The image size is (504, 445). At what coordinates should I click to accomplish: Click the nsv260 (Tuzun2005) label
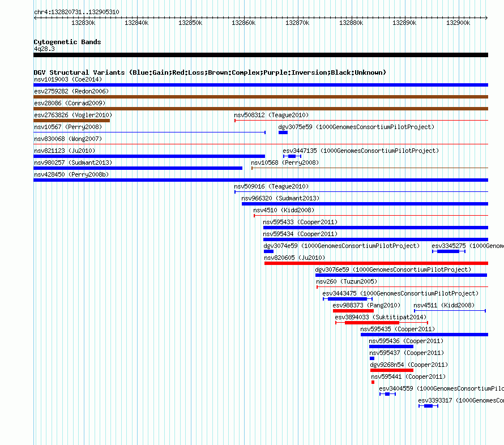[347, 281]
